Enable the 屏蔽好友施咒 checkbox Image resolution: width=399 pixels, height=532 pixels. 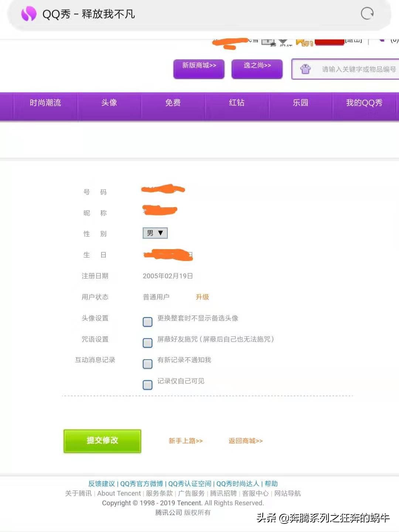(147, 343)
